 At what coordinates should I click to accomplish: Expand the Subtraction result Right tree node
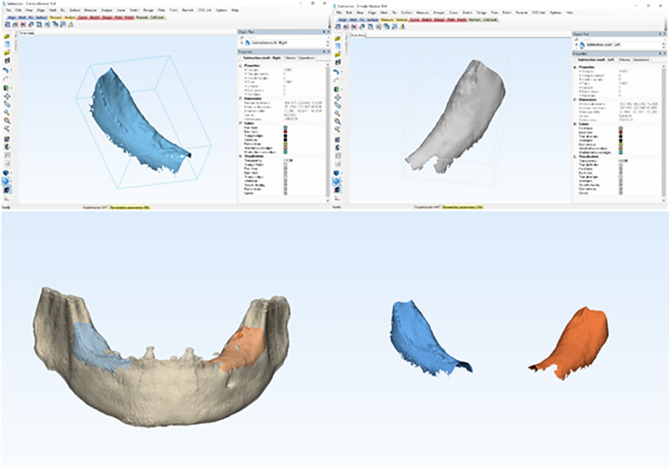tap(242, 43)
